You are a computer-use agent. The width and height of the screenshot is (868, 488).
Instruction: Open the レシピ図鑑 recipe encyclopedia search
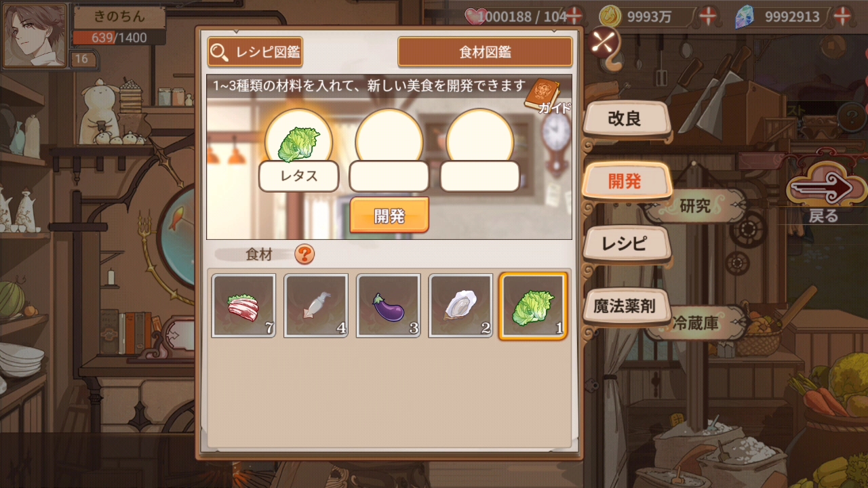pos(255,52)
